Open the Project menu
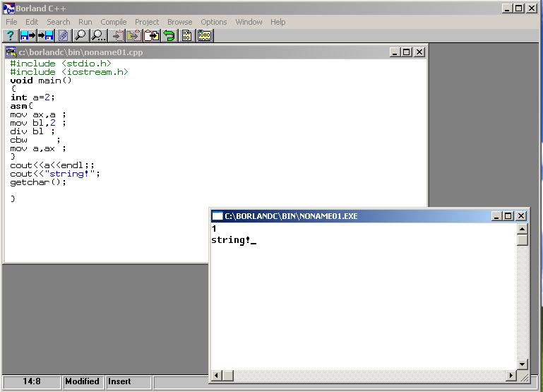Image resolution: width=543 pixels, height=392 pixels. [x=147, y=22]
